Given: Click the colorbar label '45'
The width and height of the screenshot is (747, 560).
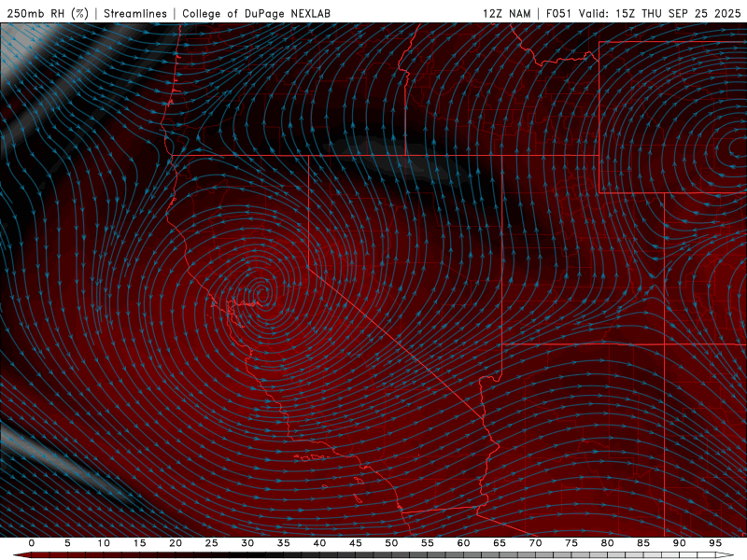Looking at the screenshot, I should [x=356, y=543].
